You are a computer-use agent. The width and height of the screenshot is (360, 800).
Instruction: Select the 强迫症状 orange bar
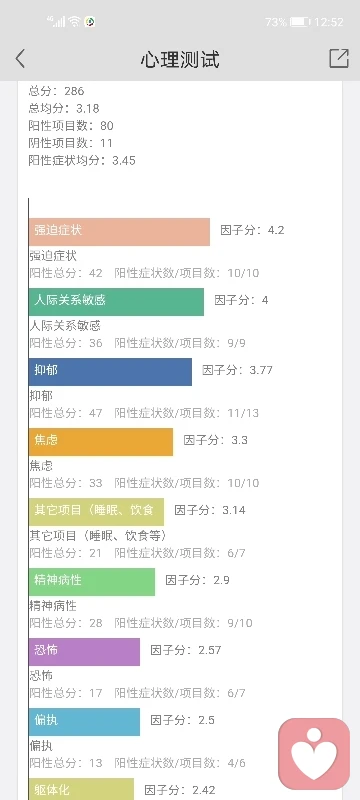coord(119,232)
